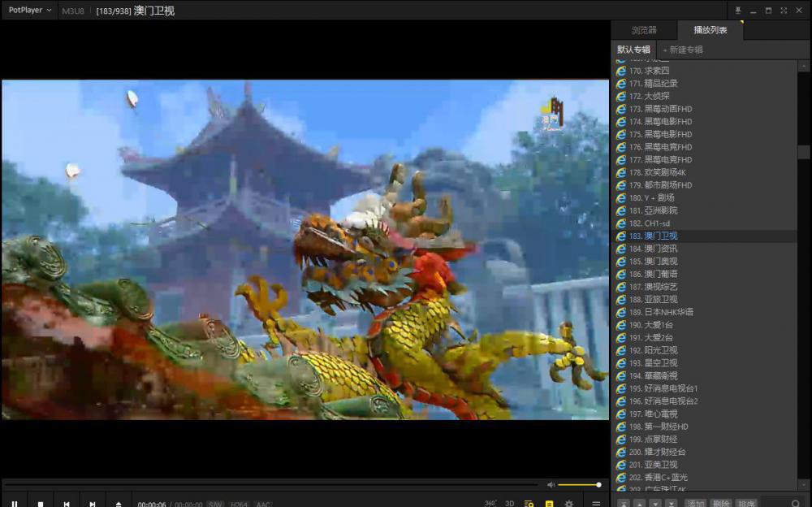Select highlighted entry 183. 澳门卫视
This screenshot has width=812, height=507.
pos(706,236)
